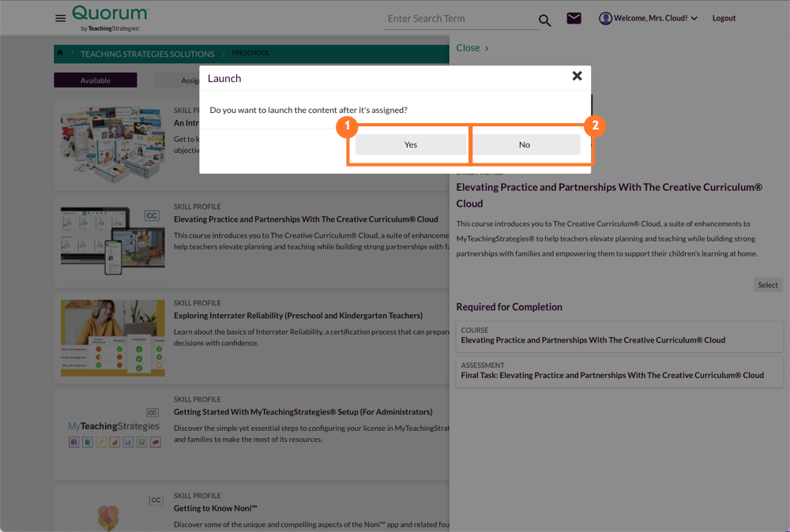This screenshot has width=790, height=532.
Task: Open the Welcome, Mrs. Cloud dropdown
Action: pyautogui.click(x=648, y=17)
